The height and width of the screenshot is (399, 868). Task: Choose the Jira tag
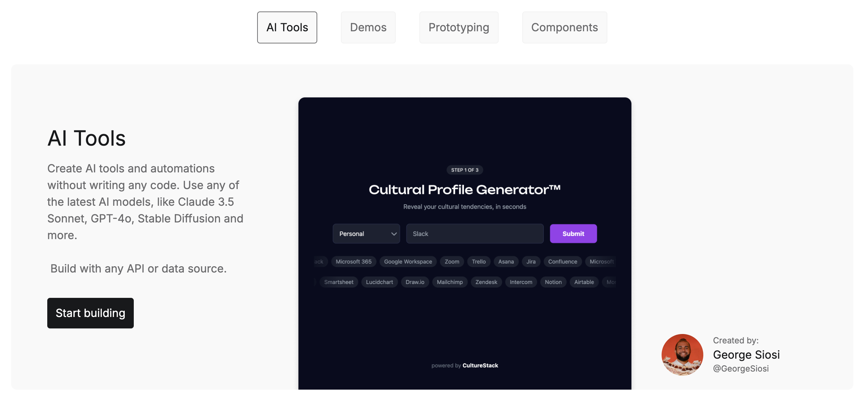[x=531, y=262]
